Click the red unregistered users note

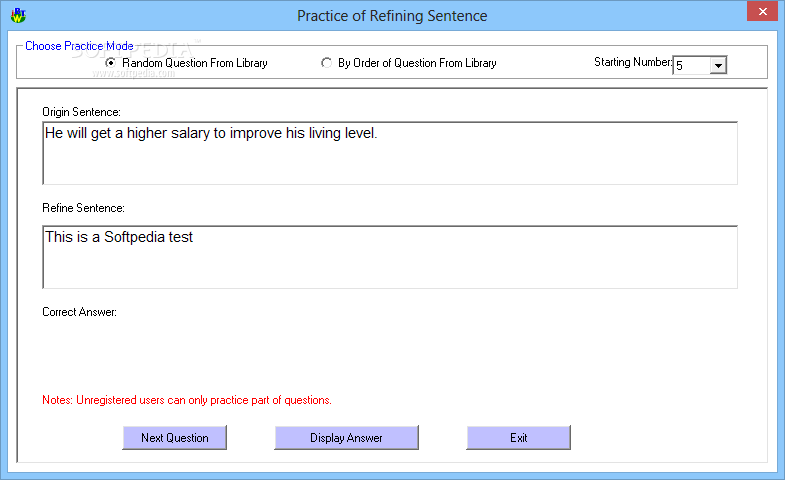coord(187,400)
